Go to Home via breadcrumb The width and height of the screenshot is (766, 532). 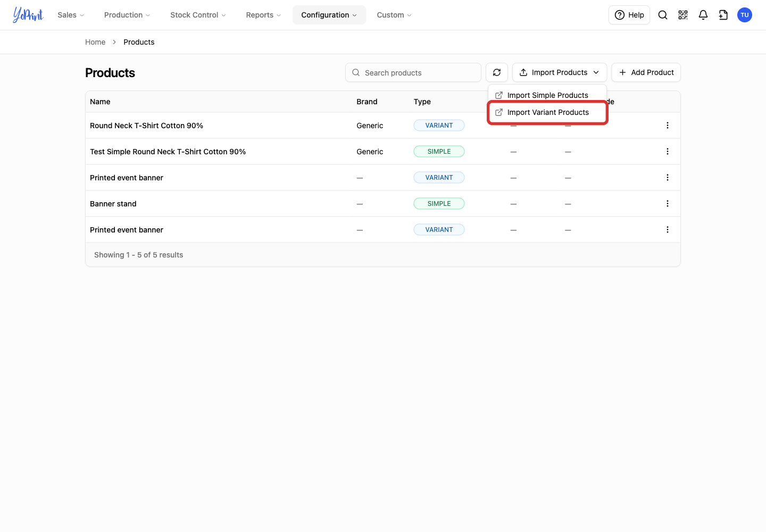95,42
